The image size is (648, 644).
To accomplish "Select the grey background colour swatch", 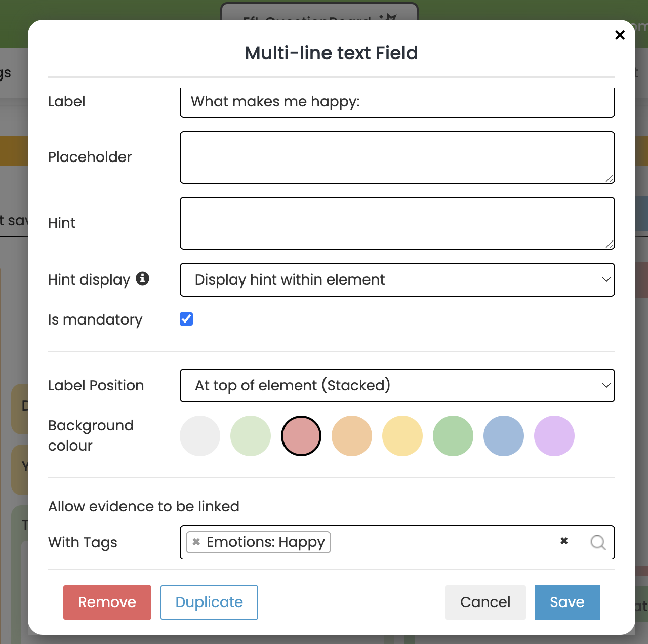I will tap(200, 436).
